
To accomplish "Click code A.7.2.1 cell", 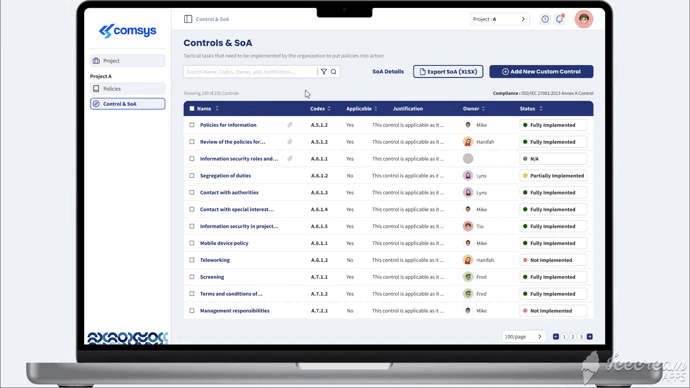I will [319, 311].
